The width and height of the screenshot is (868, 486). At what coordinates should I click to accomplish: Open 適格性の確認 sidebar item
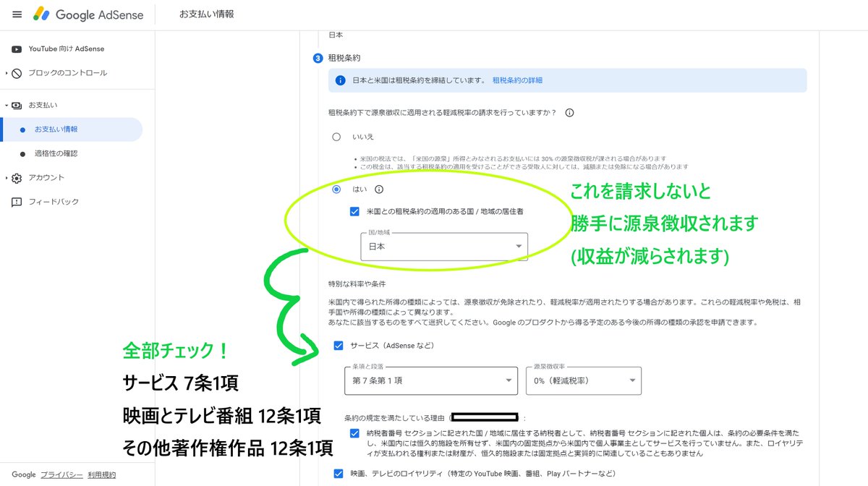(x=56, y=153)
